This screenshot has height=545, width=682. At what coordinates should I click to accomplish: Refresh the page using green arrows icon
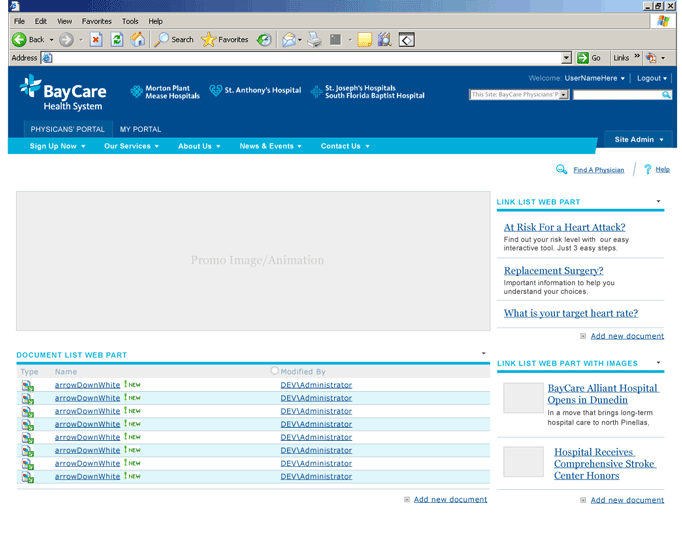(x=117, y=40)
